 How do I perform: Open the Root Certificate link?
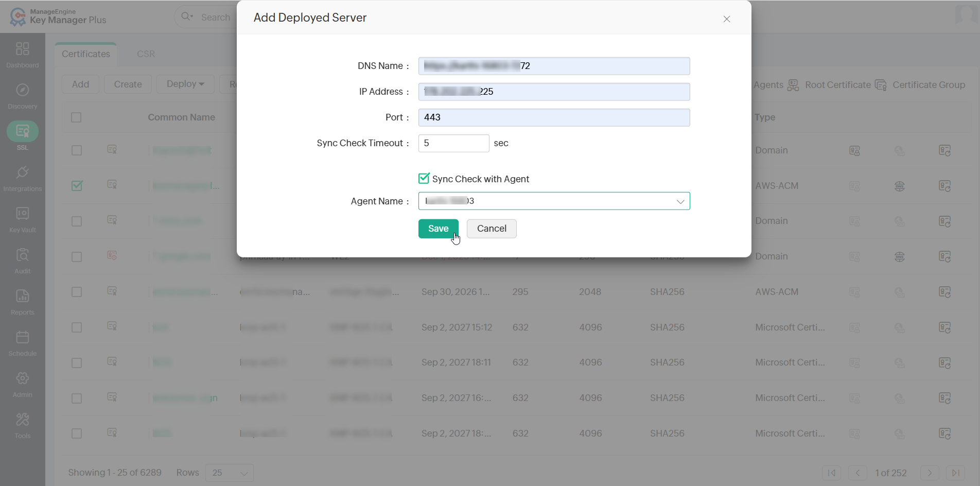838,85
